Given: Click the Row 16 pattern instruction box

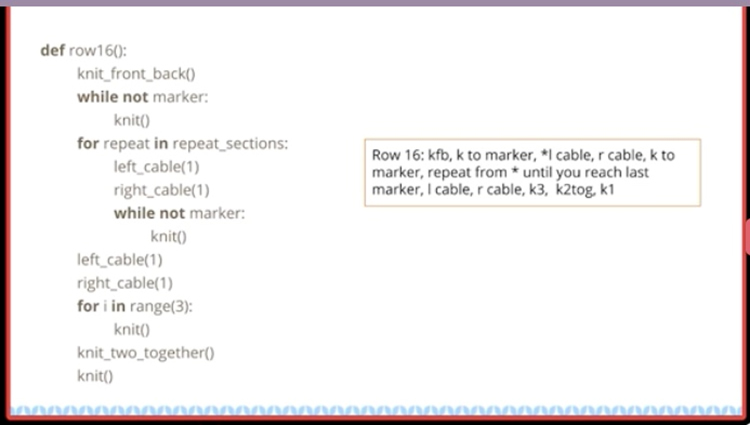Looking at the screenshot, I should click(x=533, y=173).
